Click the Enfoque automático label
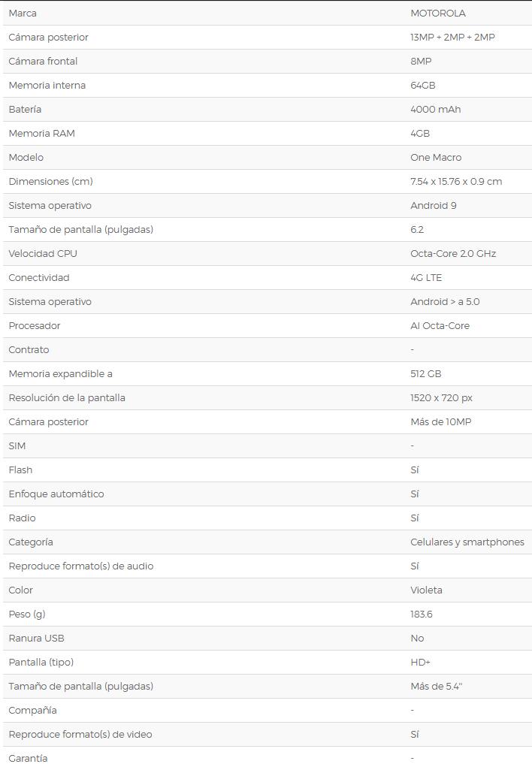Image resolution: width=532 pixels, height=764 pixels. coord(56,494)
